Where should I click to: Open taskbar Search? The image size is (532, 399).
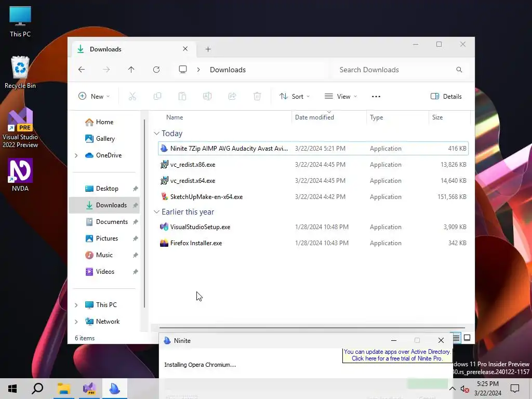click(x=37, y=389)
